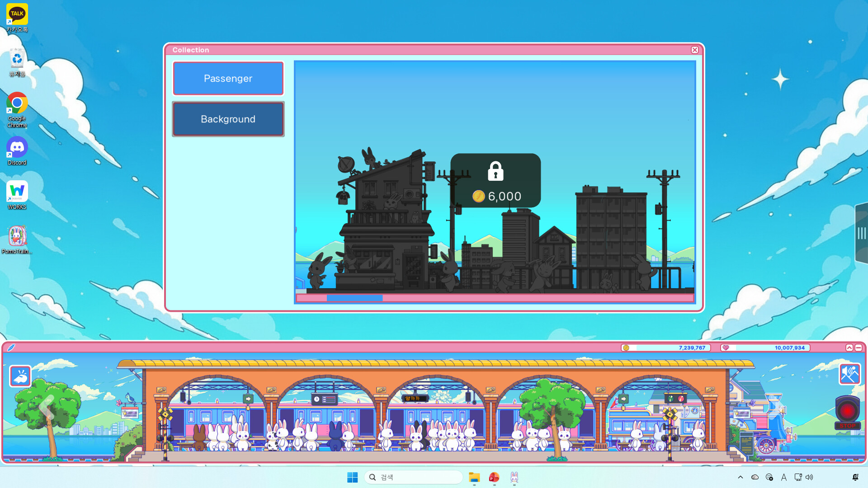Switch to the Passenger tab
The image size is (868, 488).
[x=228, y=78]
